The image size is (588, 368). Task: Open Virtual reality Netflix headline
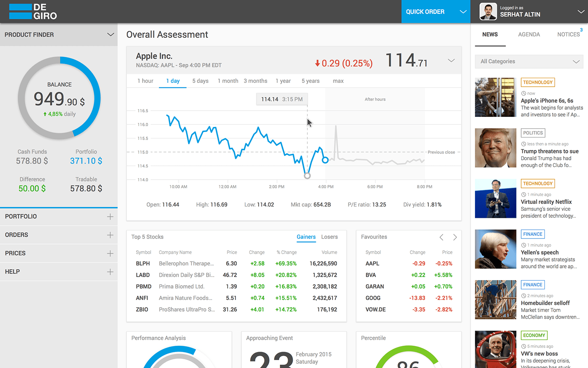546,202
